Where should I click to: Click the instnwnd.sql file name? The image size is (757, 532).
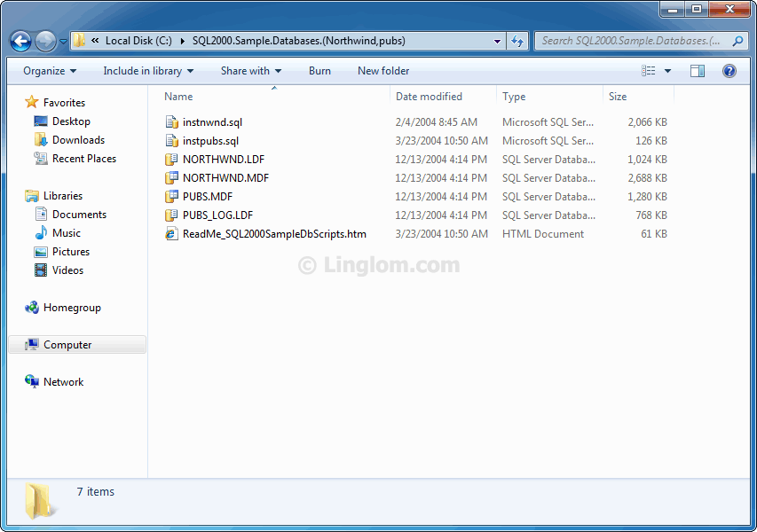click(212, 122)
